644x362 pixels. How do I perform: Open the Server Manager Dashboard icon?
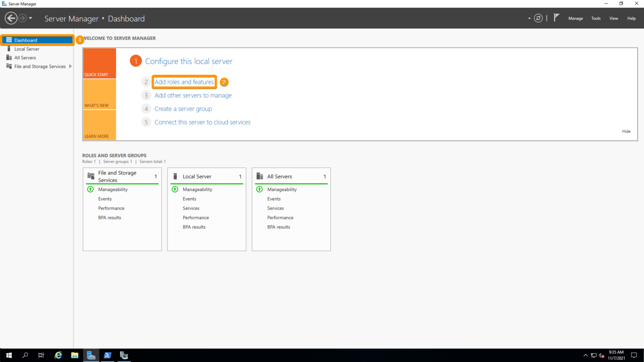point(10,40)
